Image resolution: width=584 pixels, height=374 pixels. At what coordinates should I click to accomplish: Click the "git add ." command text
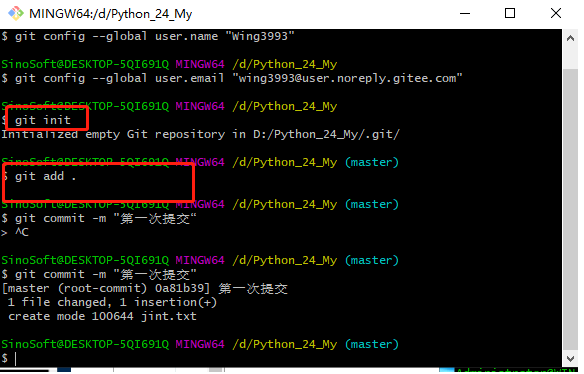(45, 176)
